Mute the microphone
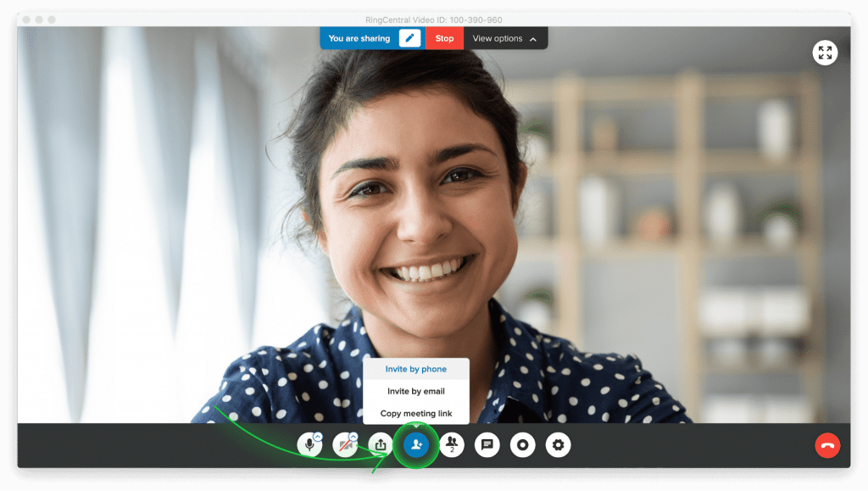The image size is (868, 491). 309,445
